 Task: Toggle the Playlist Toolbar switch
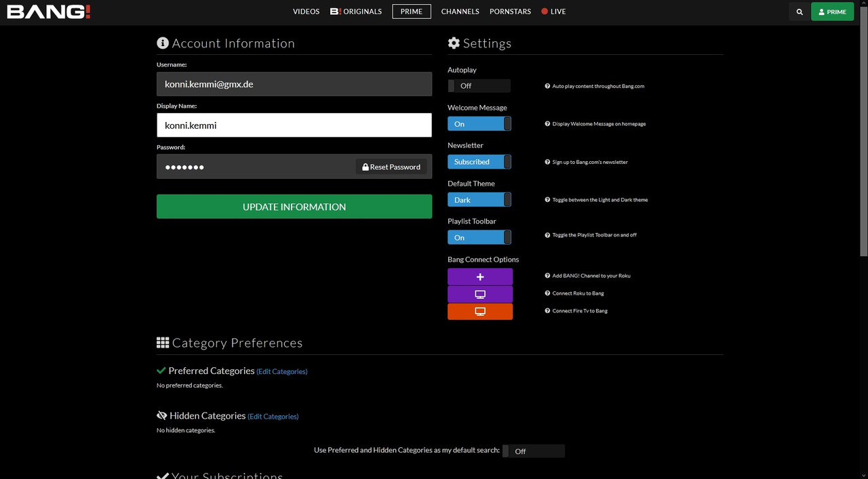[479, 238]
